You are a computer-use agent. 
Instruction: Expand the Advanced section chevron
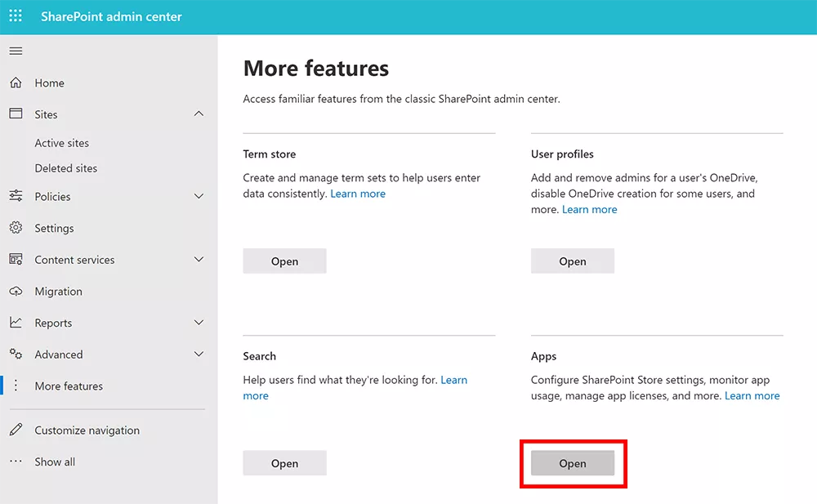(x=199, y=354)
